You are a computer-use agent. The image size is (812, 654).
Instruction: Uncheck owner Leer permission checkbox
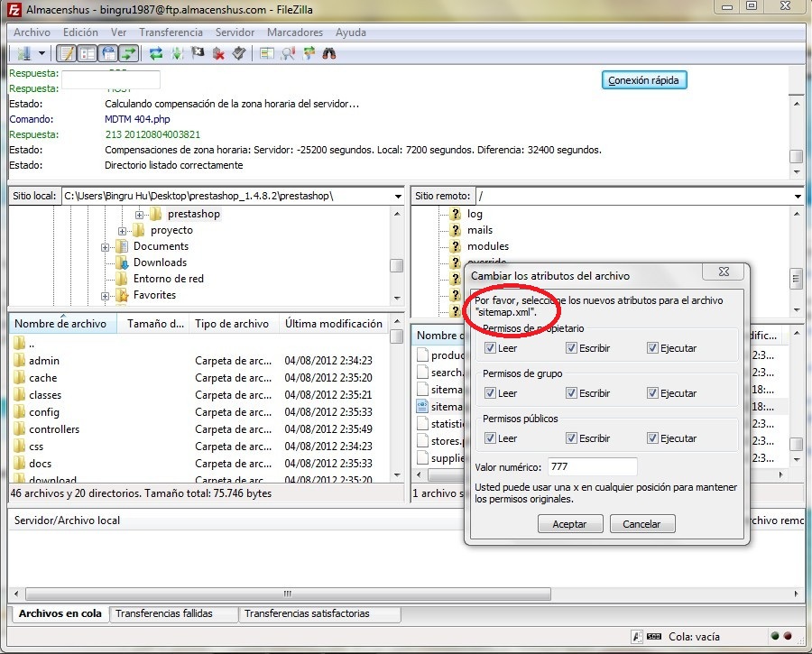[490, 348]
